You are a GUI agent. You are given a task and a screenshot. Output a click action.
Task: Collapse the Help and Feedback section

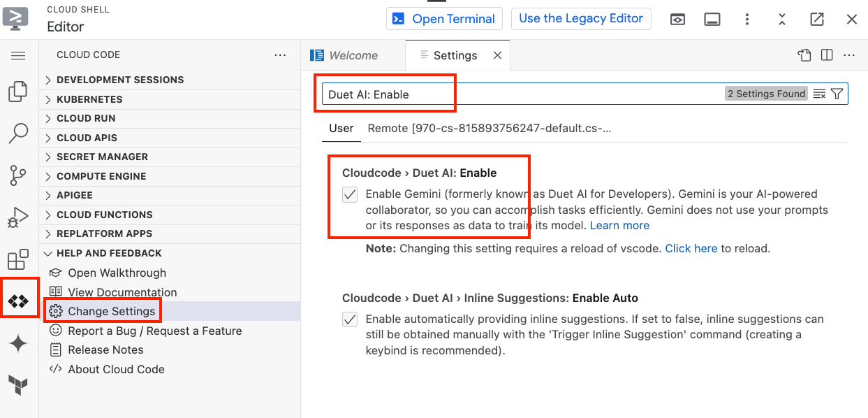pos(109,253)
